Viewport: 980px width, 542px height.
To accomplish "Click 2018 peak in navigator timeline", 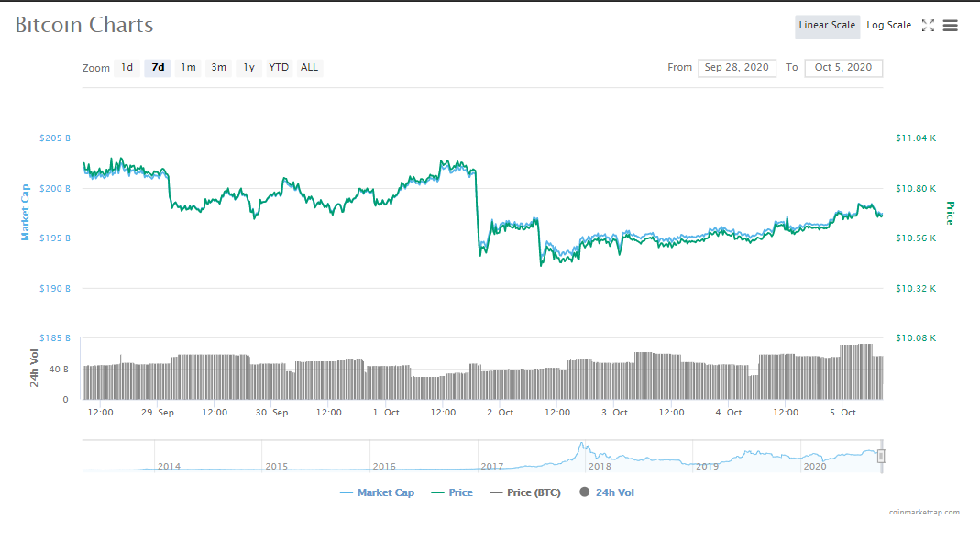I will tap(582, 446).
